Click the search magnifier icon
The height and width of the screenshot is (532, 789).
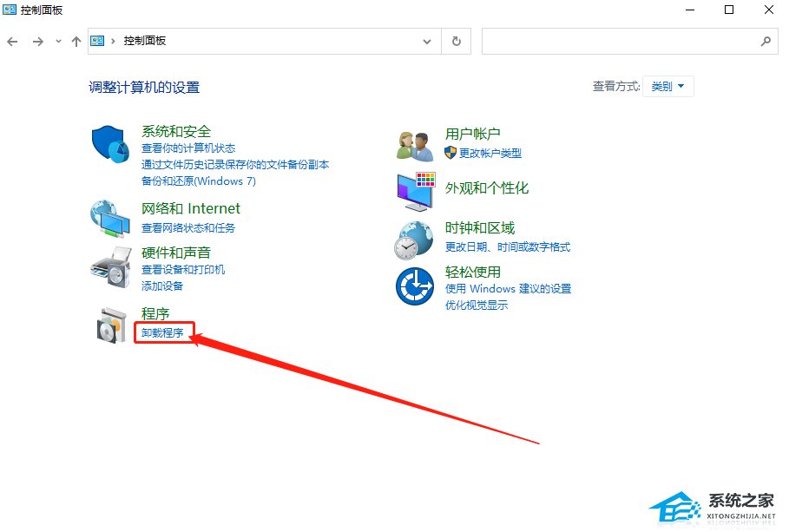tap(766, 42)
